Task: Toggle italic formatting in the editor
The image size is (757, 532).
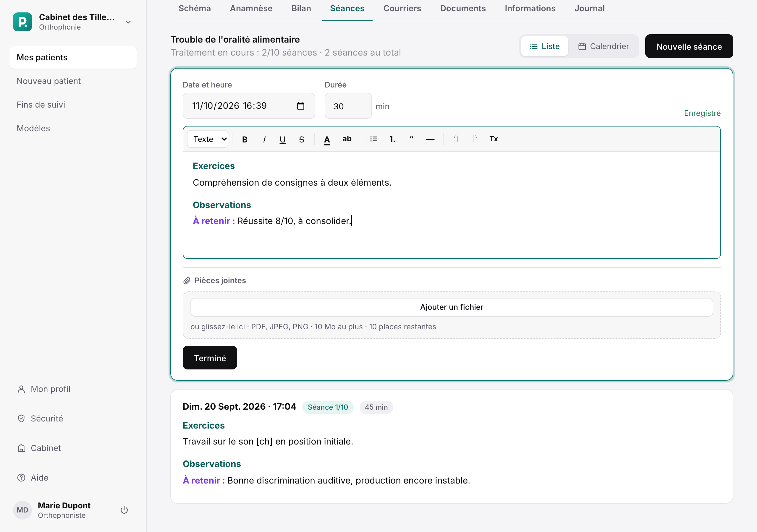Action: (x=264, y=140)
